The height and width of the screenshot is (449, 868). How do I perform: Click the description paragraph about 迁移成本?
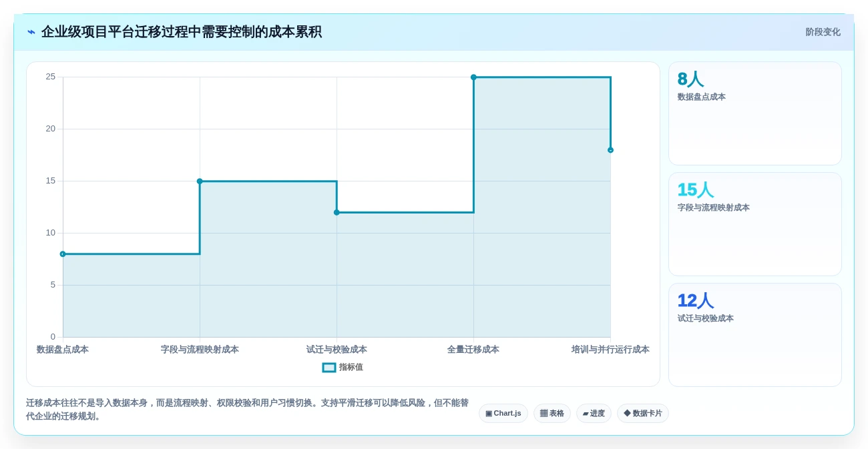pyautogui.click(x=247, y=410)
